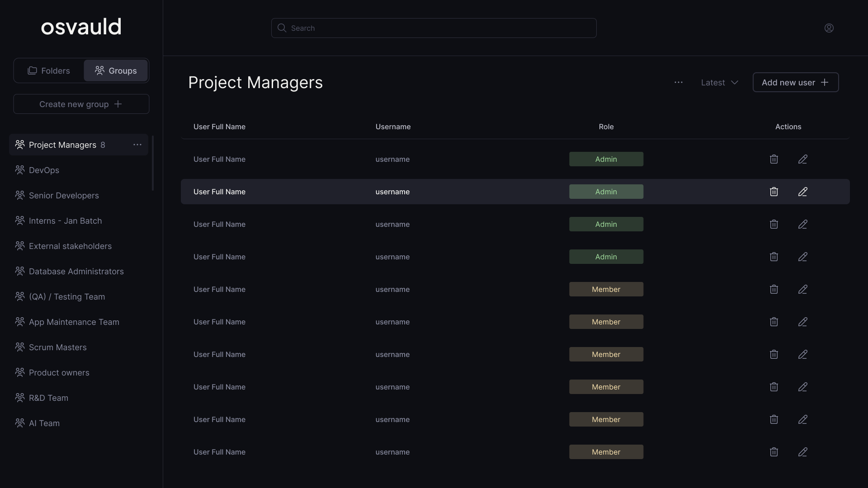Click the magnifier icon in search bar

282,28
